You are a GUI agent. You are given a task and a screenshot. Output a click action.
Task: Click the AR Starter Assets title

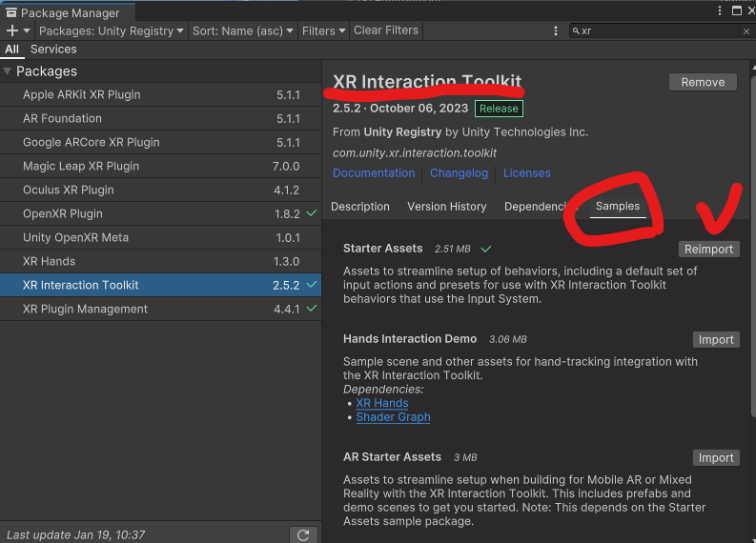(392, 457)
